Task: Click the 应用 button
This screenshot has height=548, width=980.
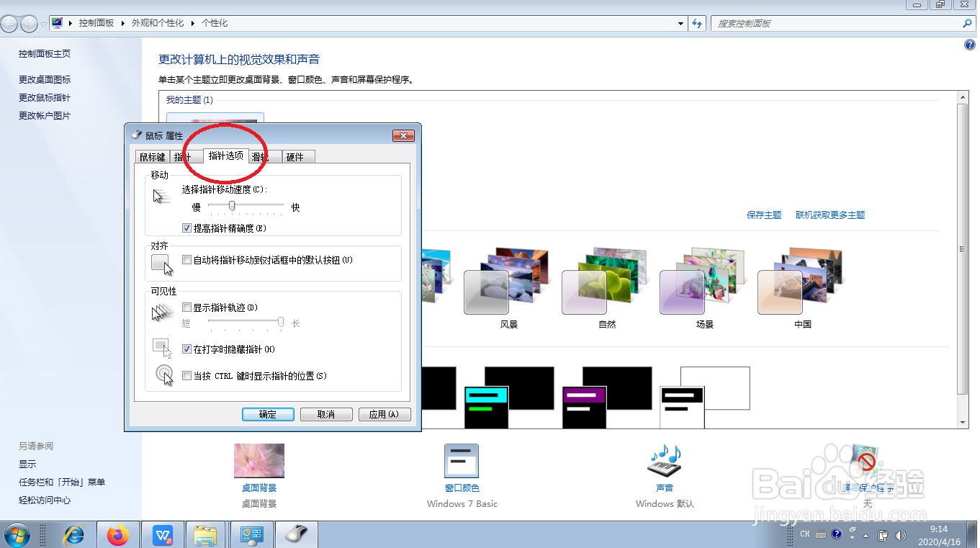Action: (x=385, y=413)
